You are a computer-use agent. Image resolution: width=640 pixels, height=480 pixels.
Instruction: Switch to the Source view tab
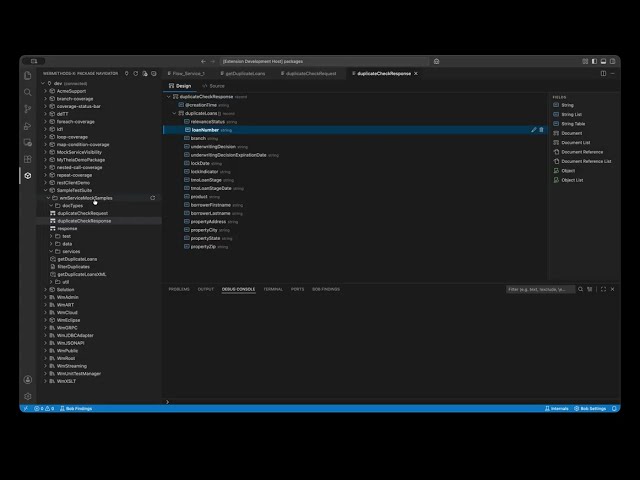click(213, 86)
